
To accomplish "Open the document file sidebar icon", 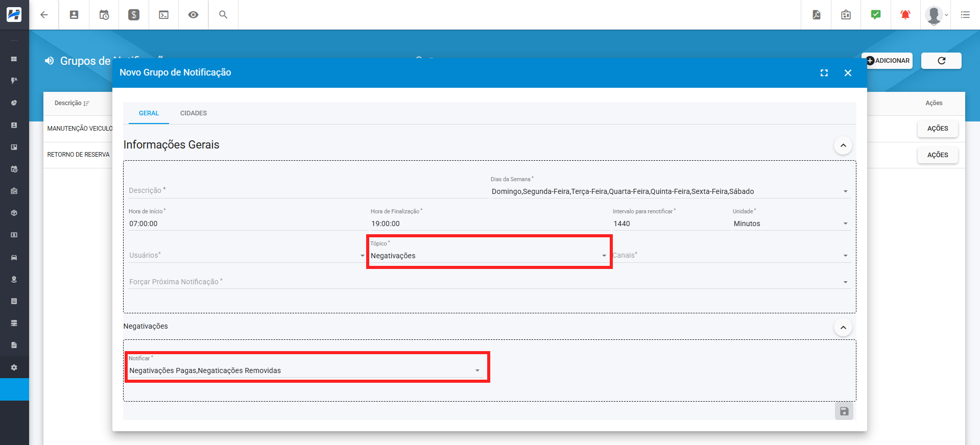I will (x=14, y=345).
